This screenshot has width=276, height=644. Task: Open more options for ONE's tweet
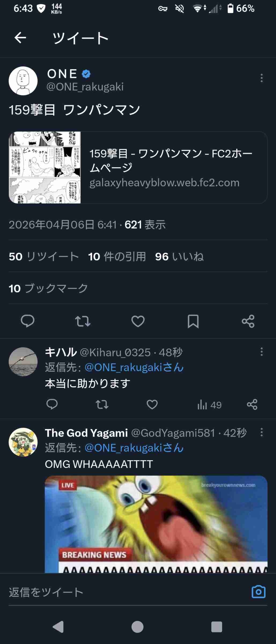pyautogui.click(x=262, y=78)
